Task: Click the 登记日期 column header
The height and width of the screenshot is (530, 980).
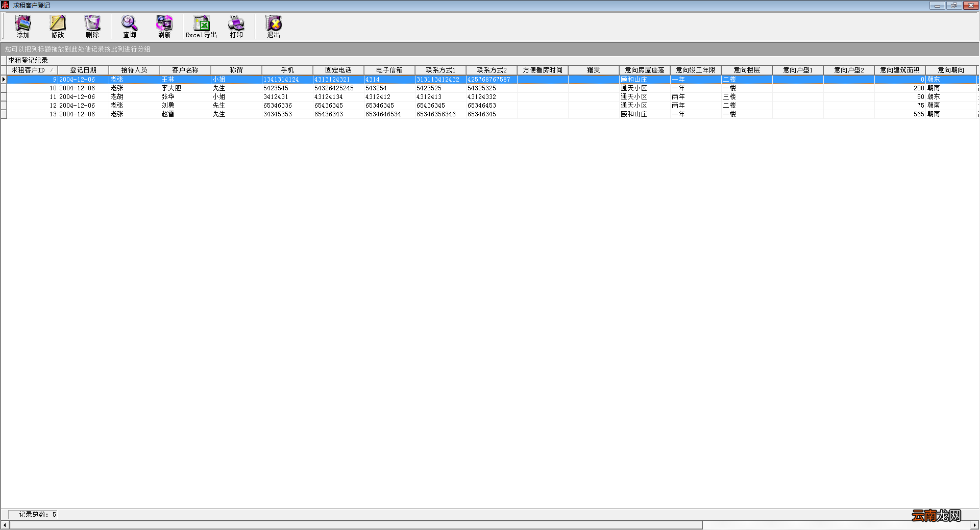Action: tap(83, 70)
